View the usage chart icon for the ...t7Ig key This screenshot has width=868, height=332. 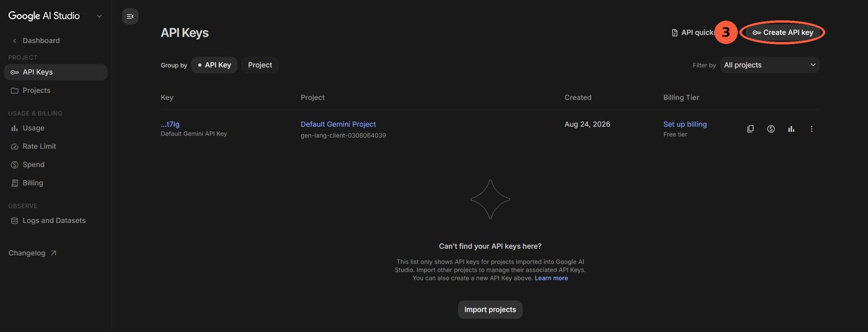pyautogui.click(x=791, y=129)
